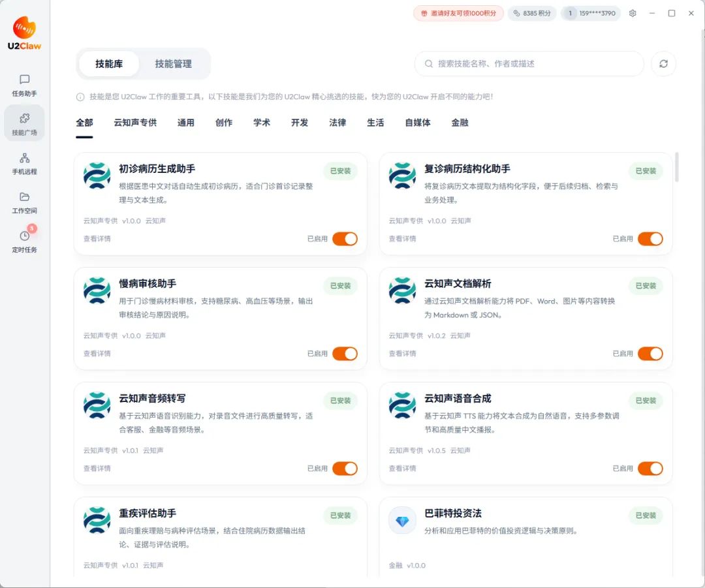Image resolution: width=705 pixels, height=588 pixels.
Task: Click the 云知声语音合成 title
Action: coord(457,398)
